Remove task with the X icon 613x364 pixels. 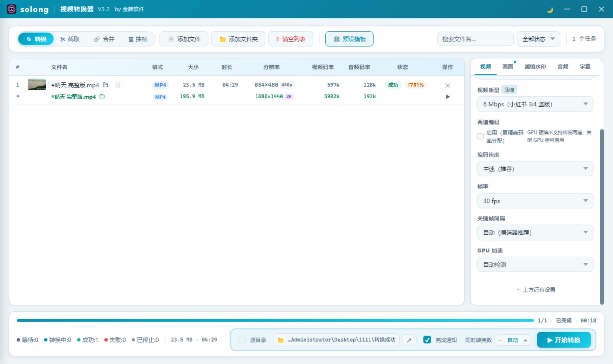point(448,85)
